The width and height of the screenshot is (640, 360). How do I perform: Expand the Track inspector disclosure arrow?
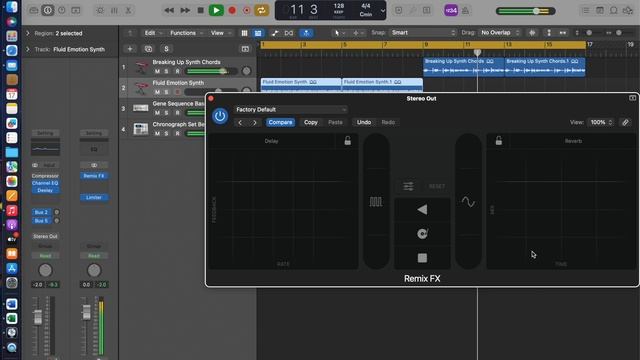(28, 49)
